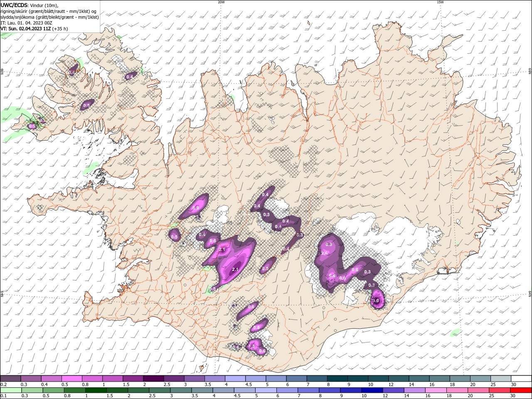Pick the blue 8 rain legend swatch

pos(330,390)
